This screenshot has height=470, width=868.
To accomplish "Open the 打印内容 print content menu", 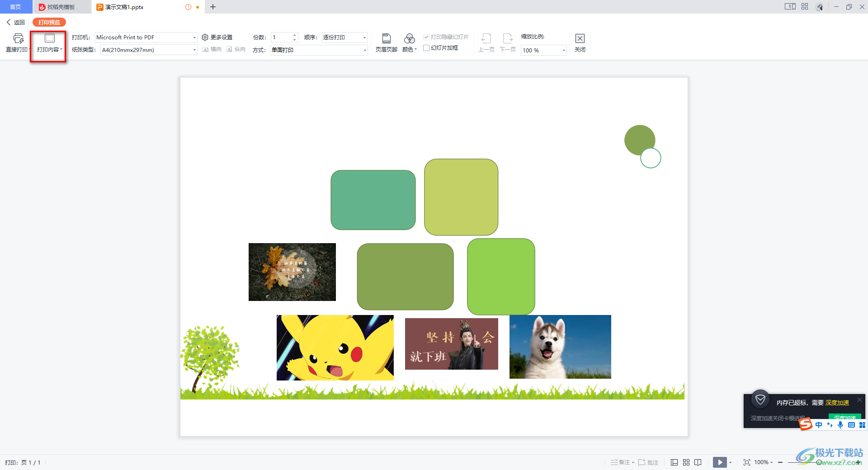I will click(x=49, y=43).
